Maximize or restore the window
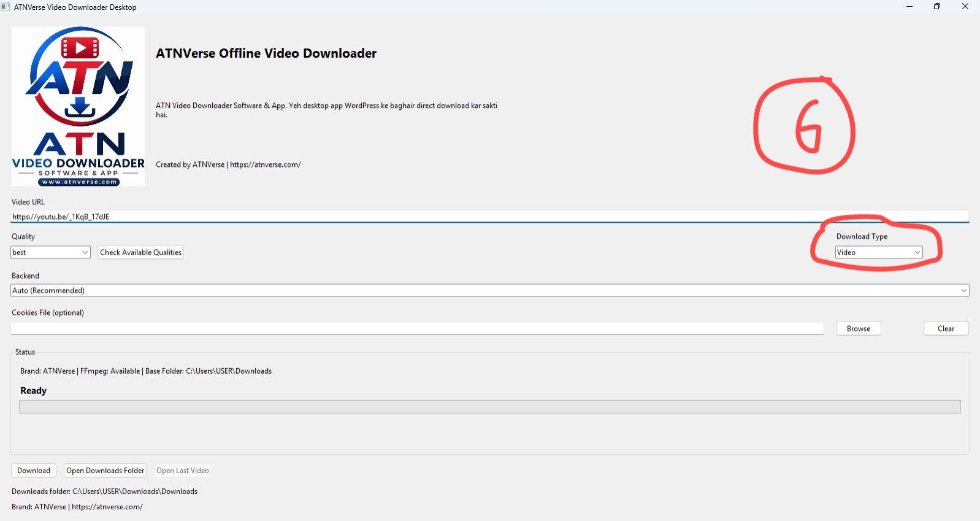 (x=937, y=7)
